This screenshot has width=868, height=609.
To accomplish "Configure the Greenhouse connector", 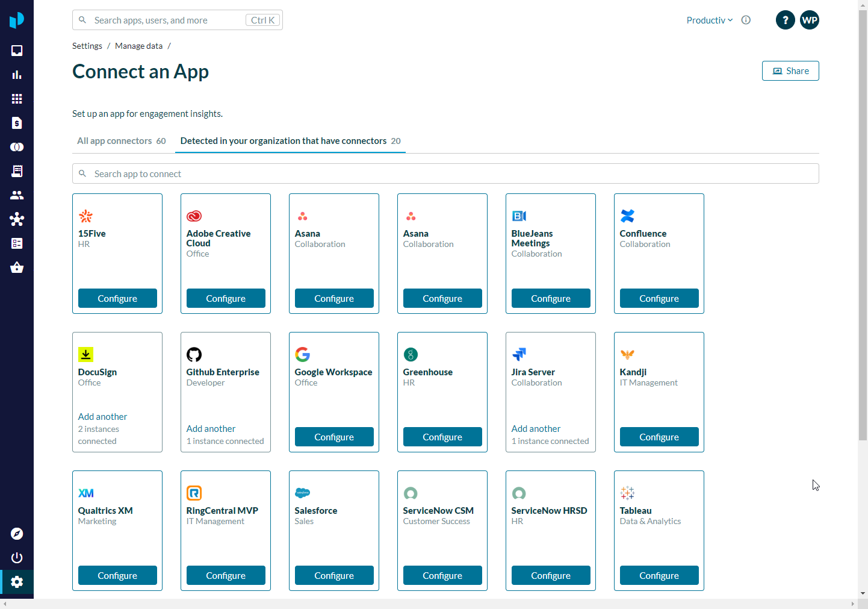I will (x=442, y=437).
